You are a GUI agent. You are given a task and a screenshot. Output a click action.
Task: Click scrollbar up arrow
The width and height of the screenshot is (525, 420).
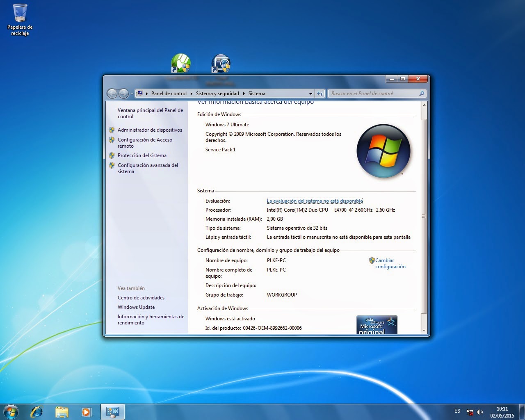(x=424, y=105)
